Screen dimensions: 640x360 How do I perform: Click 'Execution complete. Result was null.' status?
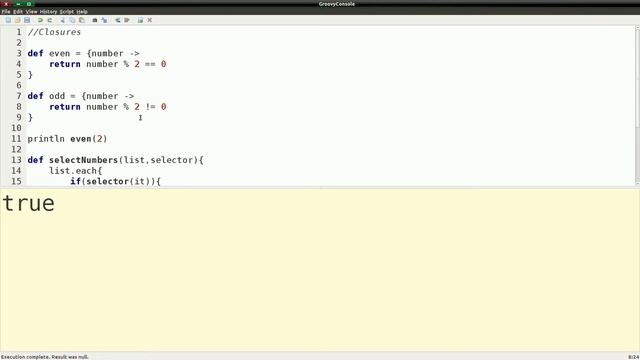point(44,357)
